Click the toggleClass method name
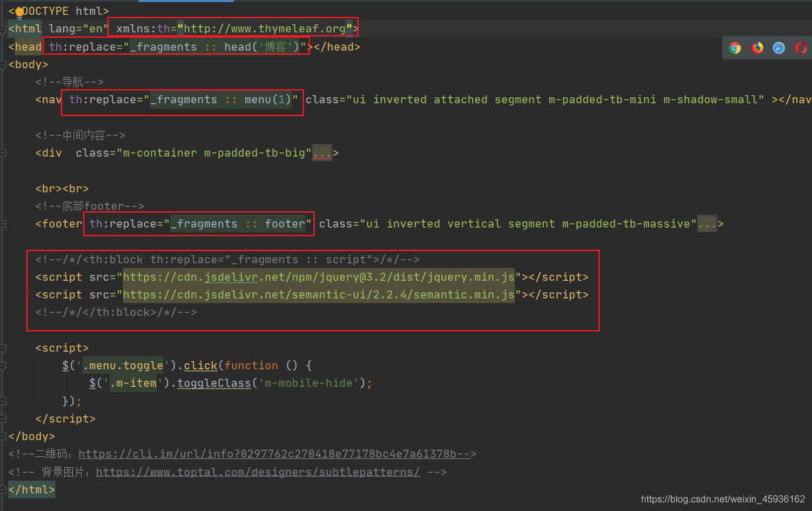The height and width of the screenshot is (511, 812). click(x=214, y=383)
